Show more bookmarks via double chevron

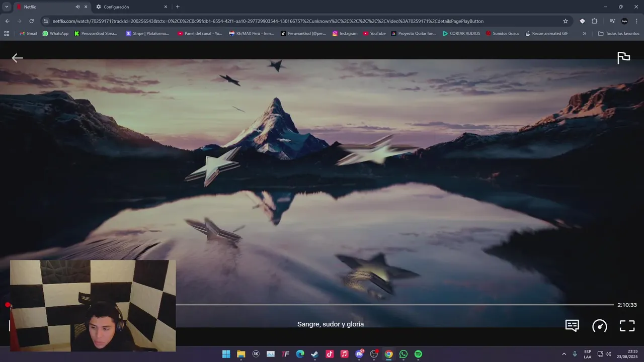pos(584,34)
